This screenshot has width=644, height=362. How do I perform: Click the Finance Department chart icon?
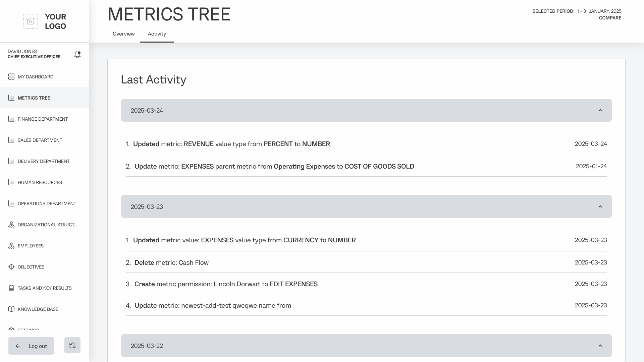tap(11, 119)
